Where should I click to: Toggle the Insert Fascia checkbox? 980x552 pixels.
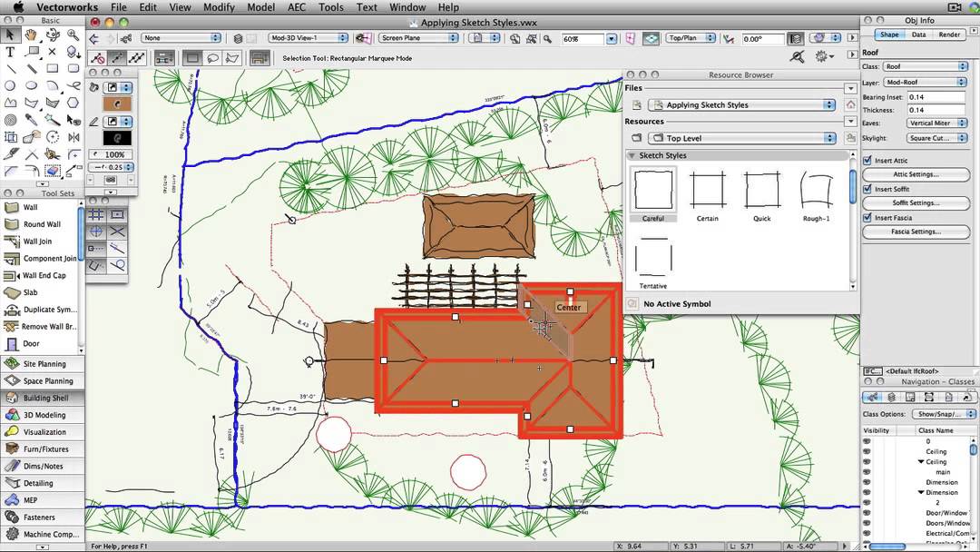867,218
